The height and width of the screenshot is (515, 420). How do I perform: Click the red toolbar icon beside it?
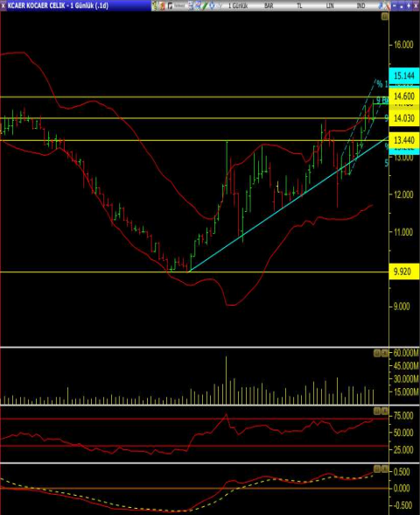pyautogui.click(x=162, y=5)
